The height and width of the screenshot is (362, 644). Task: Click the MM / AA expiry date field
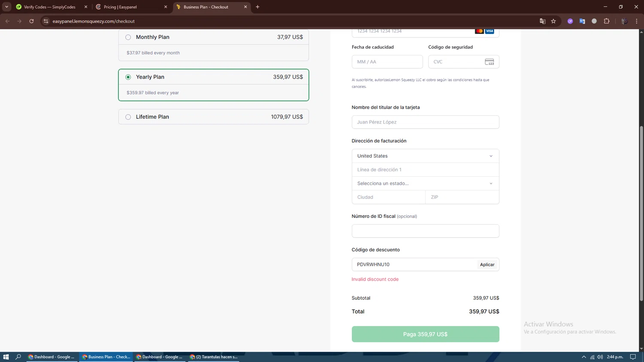click(387, 62)
